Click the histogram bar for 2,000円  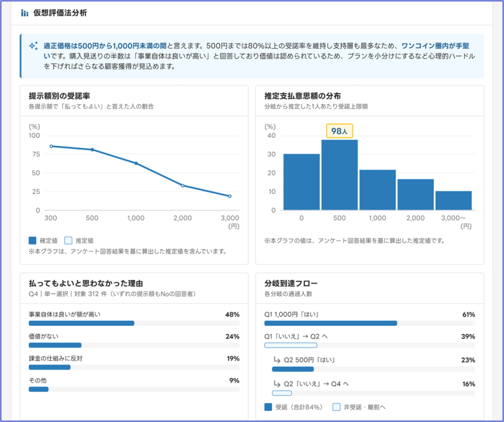pyautogui.click(x=415, y=195)
